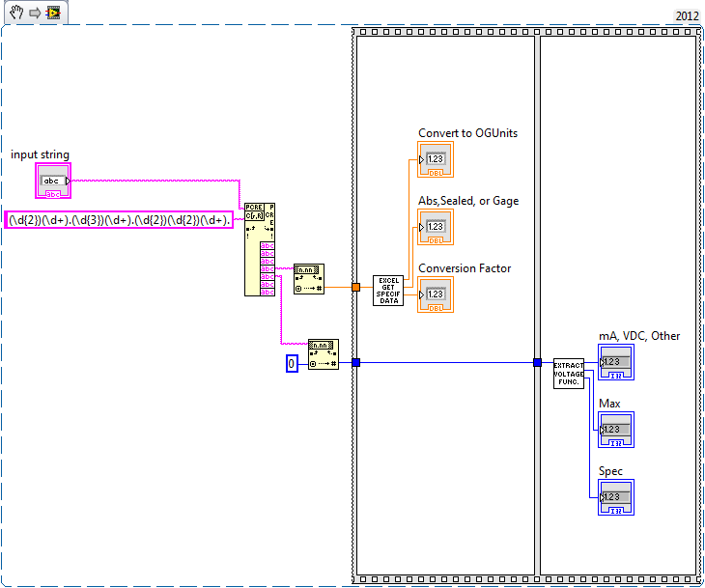The width and height of the screenshot is (705, 588).
Task: Click the Spec I32 indicator terminal
Action: [616, 497]
